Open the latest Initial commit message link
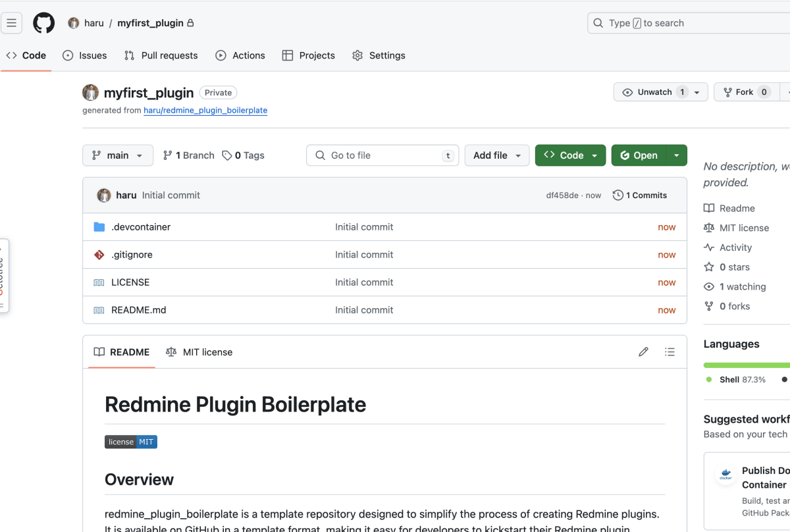Screen dimensions: 790x532 point(171,196)
